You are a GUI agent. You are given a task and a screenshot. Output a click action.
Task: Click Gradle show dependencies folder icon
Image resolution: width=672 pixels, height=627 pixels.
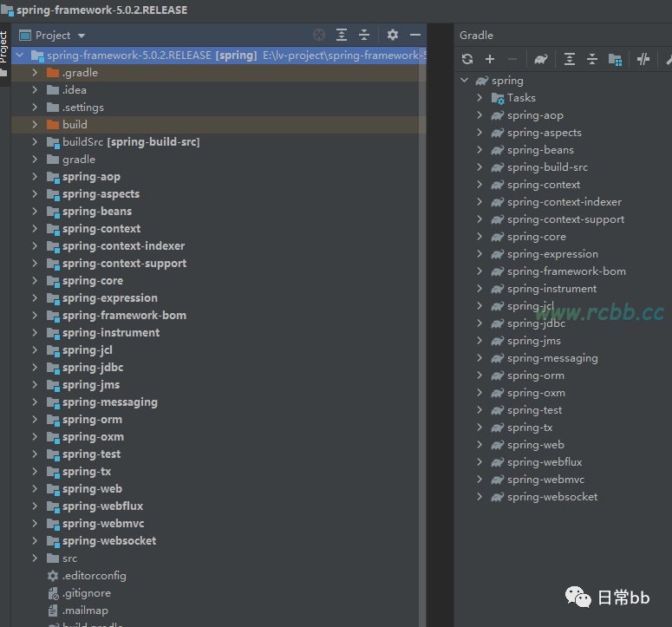[x=615, y=59]
